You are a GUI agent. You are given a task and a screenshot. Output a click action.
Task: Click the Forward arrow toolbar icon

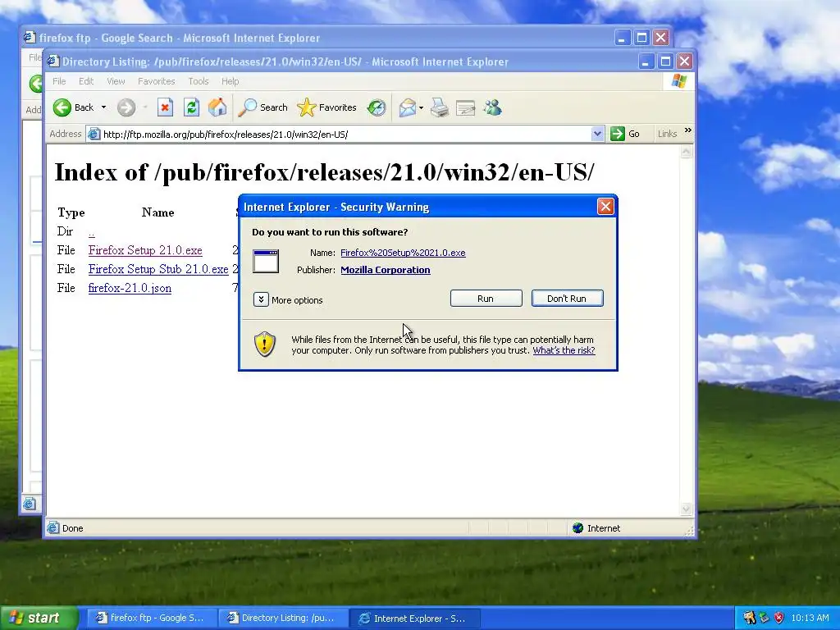(x=126, y=107)
